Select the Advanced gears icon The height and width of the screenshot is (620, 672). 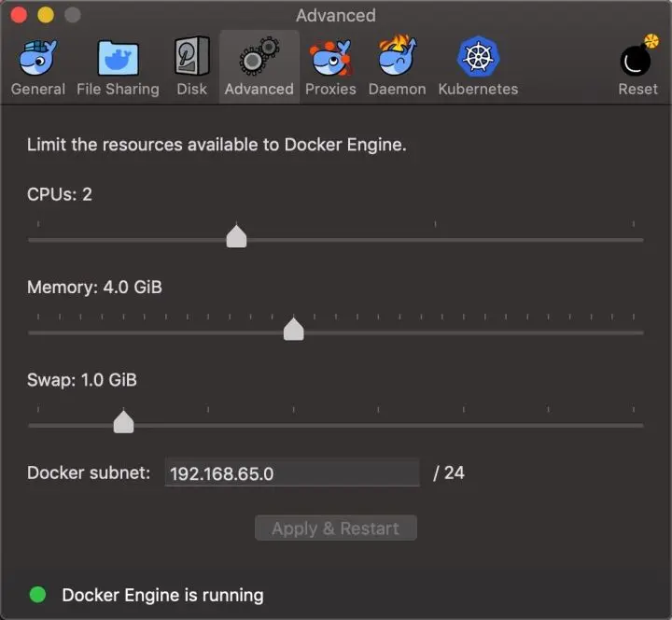(259, 58)
